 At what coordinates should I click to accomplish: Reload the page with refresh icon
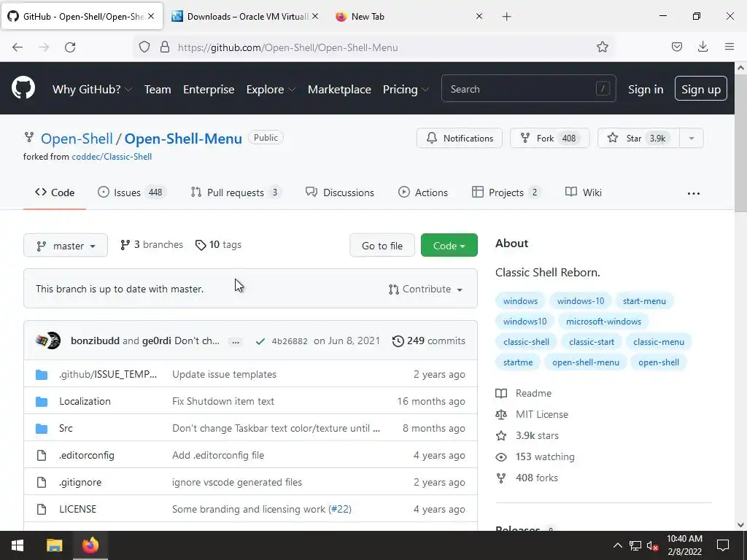tap(70, 47)
